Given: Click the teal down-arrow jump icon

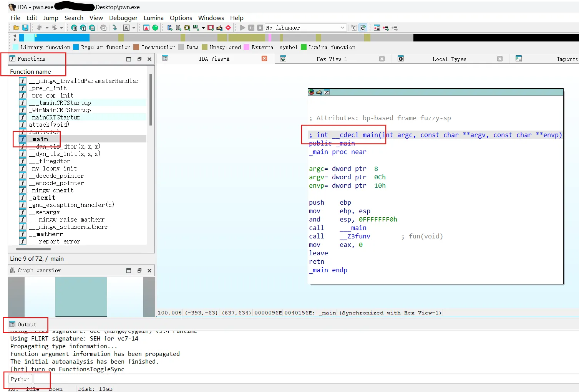Looking at the screenshot, I should click(x=114, y=28).
